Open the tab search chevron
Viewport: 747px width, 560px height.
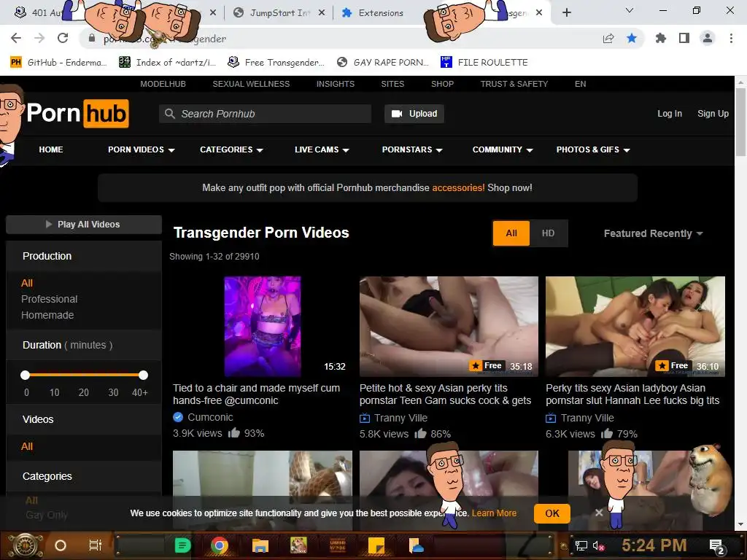point(630,10)
